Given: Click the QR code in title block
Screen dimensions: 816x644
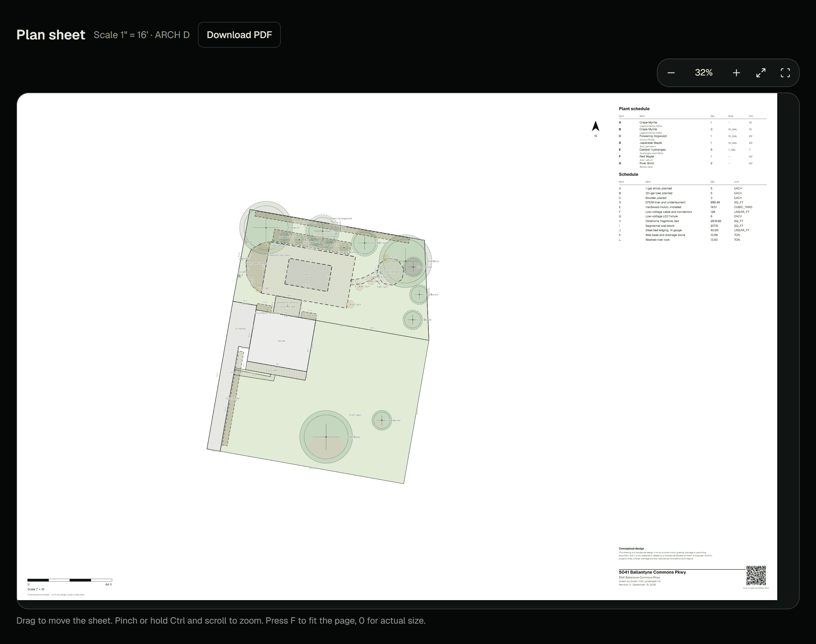Looking at the screenshot, I should click(756, 575).
